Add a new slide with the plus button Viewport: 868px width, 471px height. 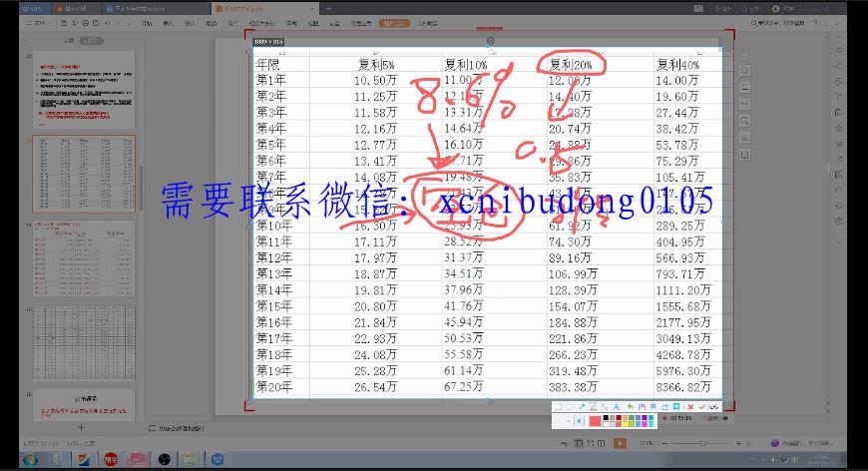click(81, 428)
